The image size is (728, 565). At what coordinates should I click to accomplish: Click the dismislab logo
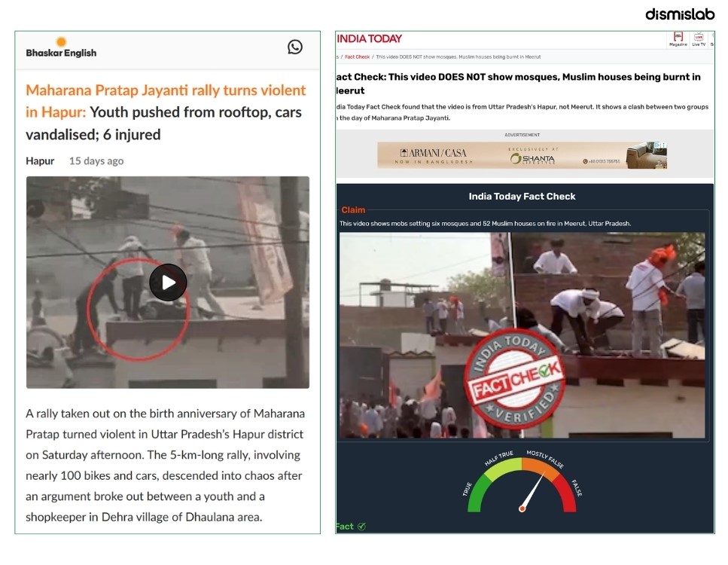pyautogui.click(x=680, y=14)
